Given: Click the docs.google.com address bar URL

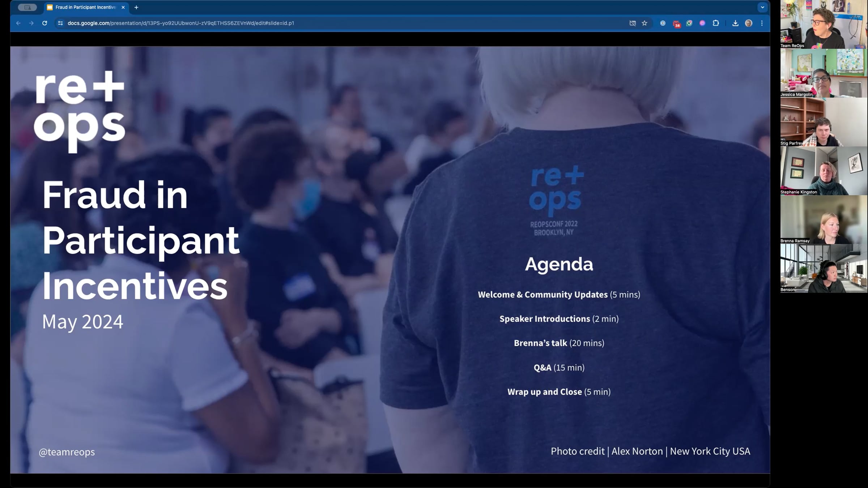Looking at the screenshot, I should tap(181, 23).
